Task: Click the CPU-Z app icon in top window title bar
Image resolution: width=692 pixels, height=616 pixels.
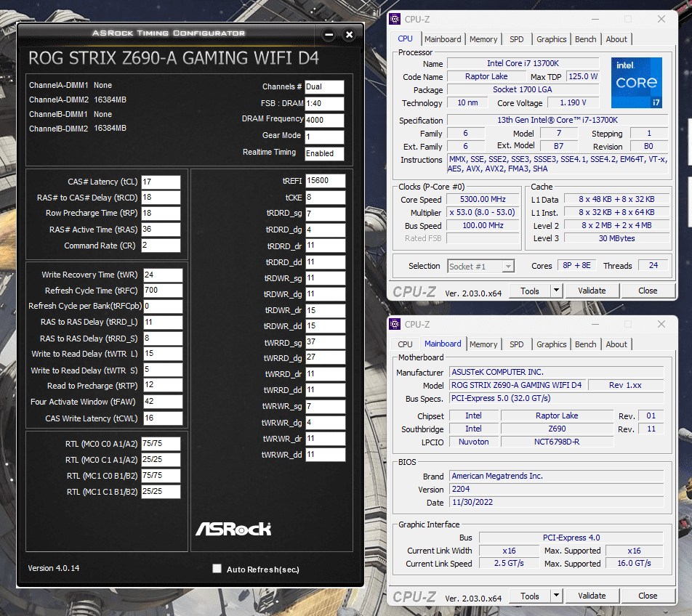Action: tap(395, 19)
